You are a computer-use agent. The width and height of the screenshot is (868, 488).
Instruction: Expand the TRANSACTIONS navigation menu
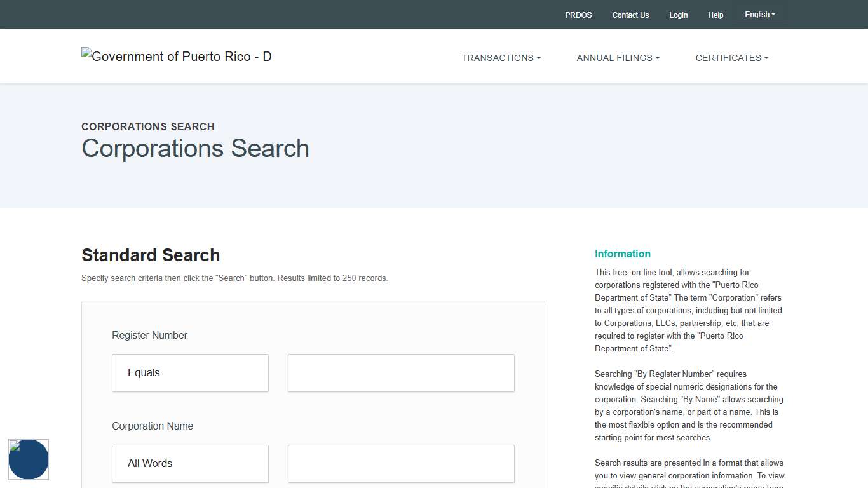pyautogui.click(x=501, y=58)
